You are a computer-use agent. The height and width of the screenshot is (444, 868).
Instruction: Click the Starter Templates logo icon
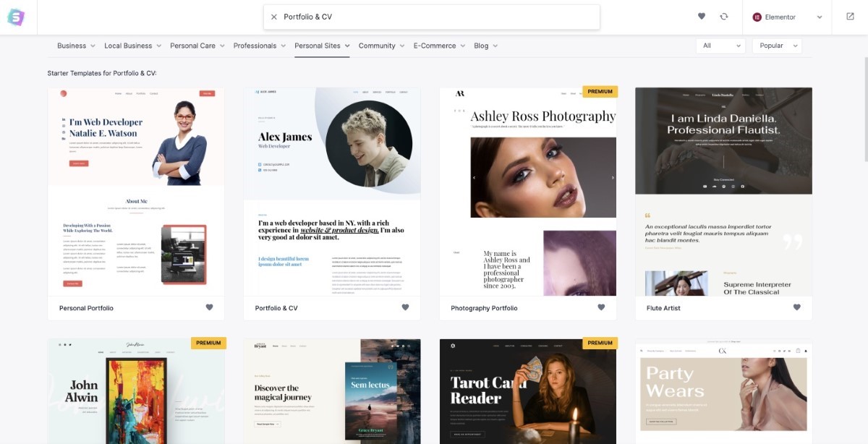[x=16, y=17]
